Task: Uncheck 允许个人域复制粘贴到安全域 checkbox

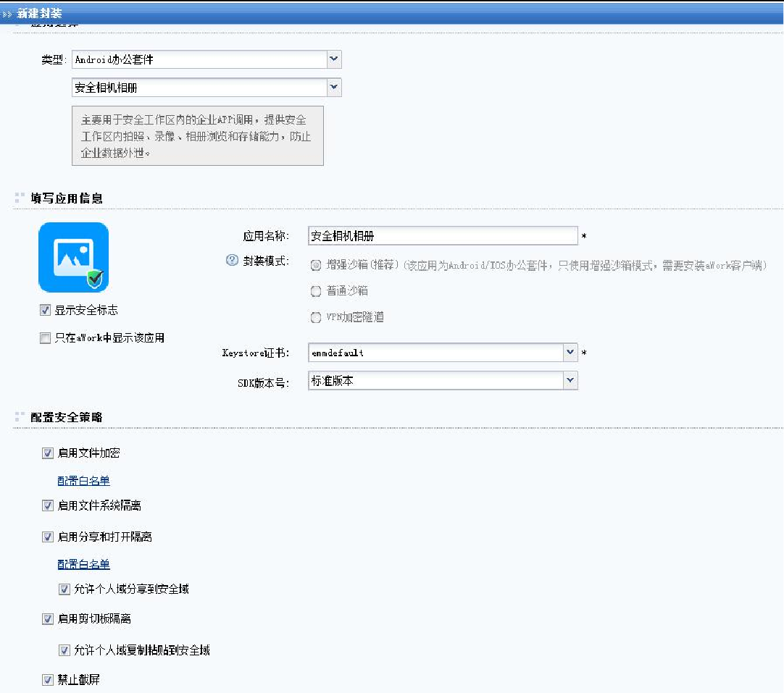Action: 64,650
